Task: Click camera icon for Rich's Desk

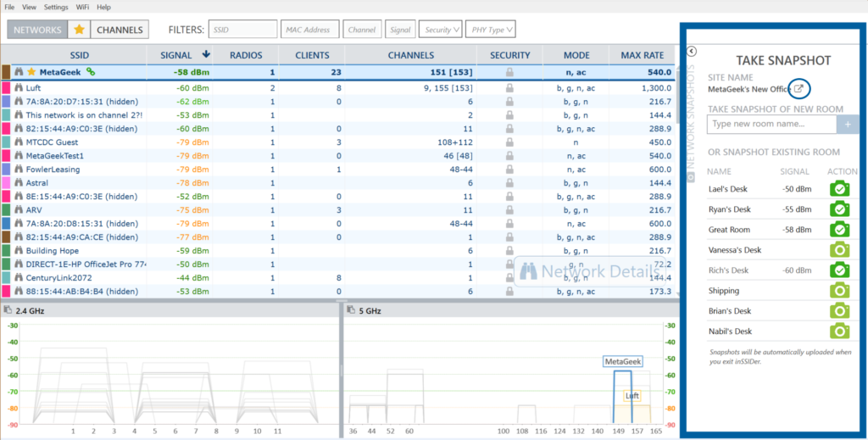Action: tap(840, 270)
